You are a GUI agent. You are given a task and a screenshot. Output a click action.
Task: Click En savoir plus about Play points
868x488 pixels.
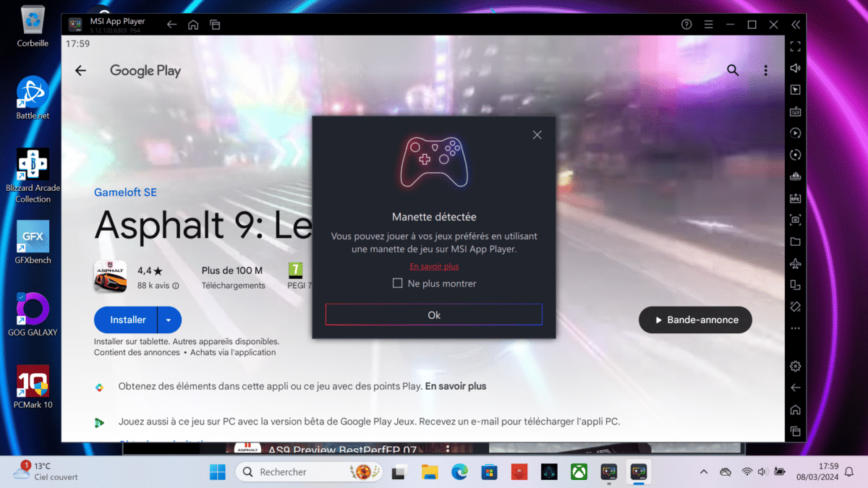(x=456, y=386)
